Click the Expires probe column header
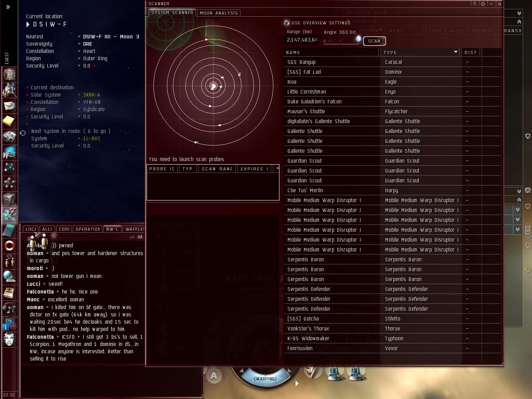 pos(254,169)
